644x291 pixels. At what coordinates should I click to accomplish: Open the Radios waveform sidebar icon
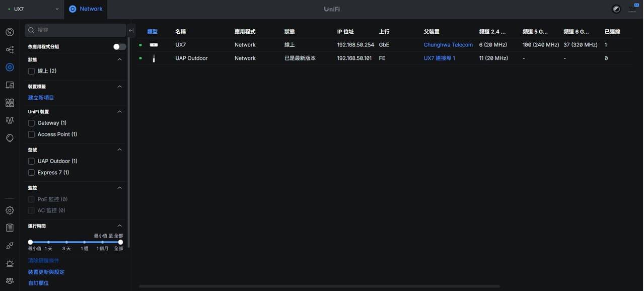[x=10, y=120]
